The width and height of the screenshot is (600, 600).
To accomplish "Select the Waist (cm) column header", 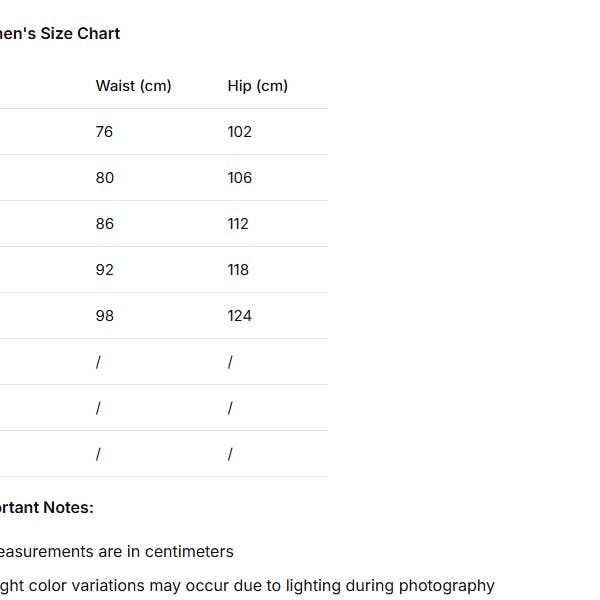I will [133, 86].
